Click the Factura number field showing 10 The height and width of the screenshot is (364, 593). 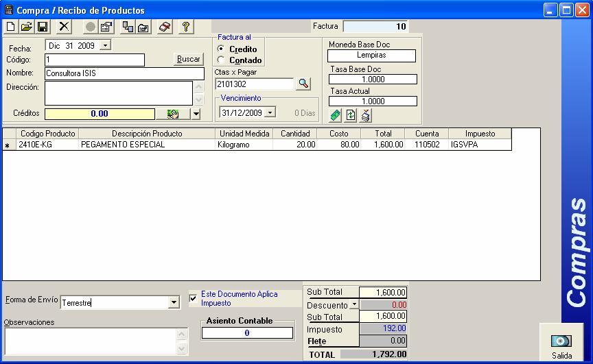[x=375, y=26]
